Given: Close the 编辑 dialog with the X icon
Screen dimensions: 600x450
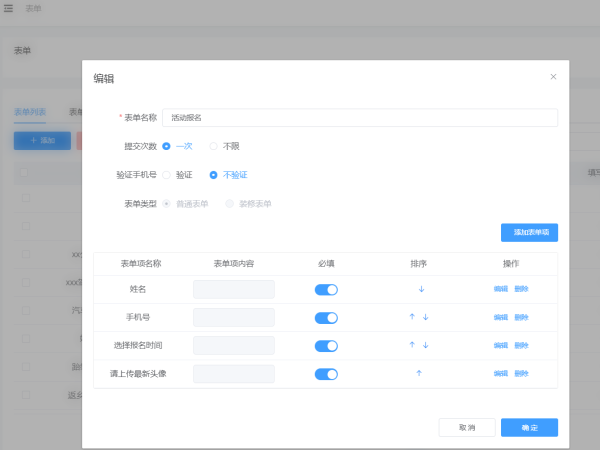Looking at the screenshot, I should coord(553,77).
